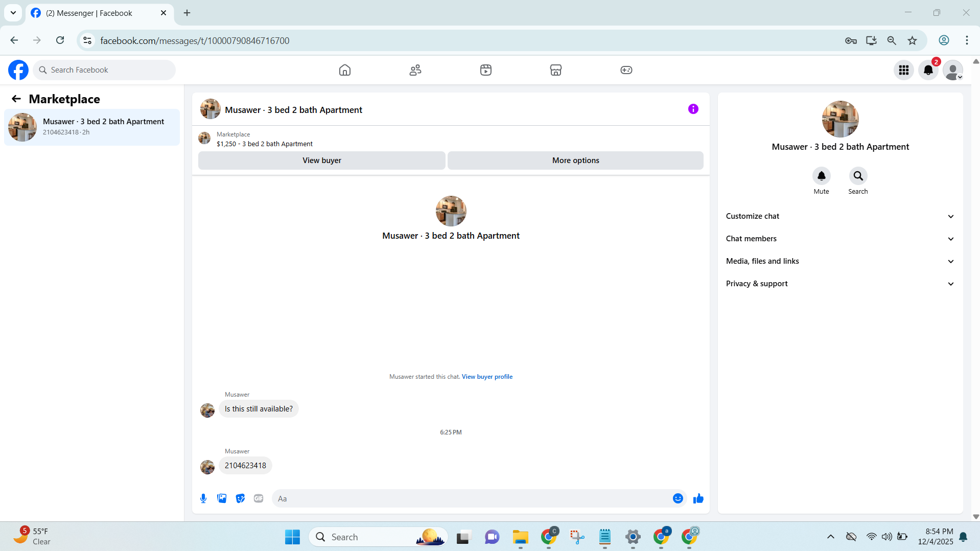Image resolution: width=980 pixels, height=551 pixels.
Task: Click the More options button
Action: [x=576, y=160]
